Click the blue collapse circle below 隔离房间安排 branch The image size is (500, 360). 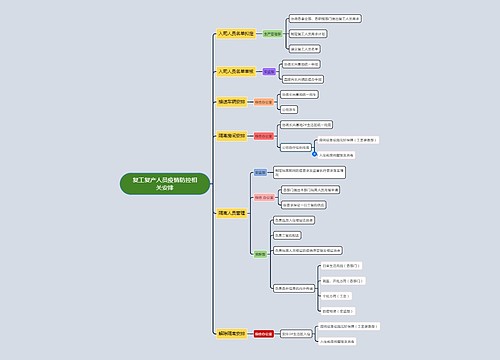point(314,154)
